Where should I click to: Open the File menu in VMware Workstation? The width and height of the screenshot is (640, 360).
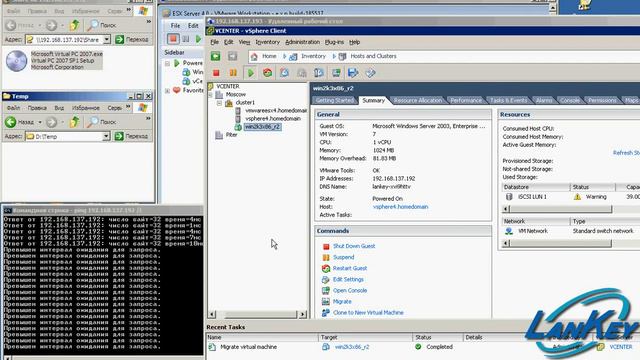tap(175, 25)
